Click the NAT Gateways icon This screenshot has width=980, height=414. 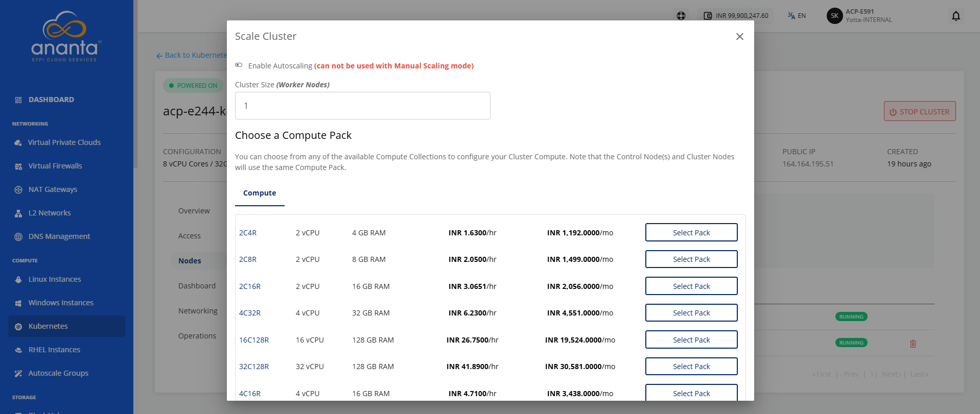pyautogui.click(x=18, y=190)
